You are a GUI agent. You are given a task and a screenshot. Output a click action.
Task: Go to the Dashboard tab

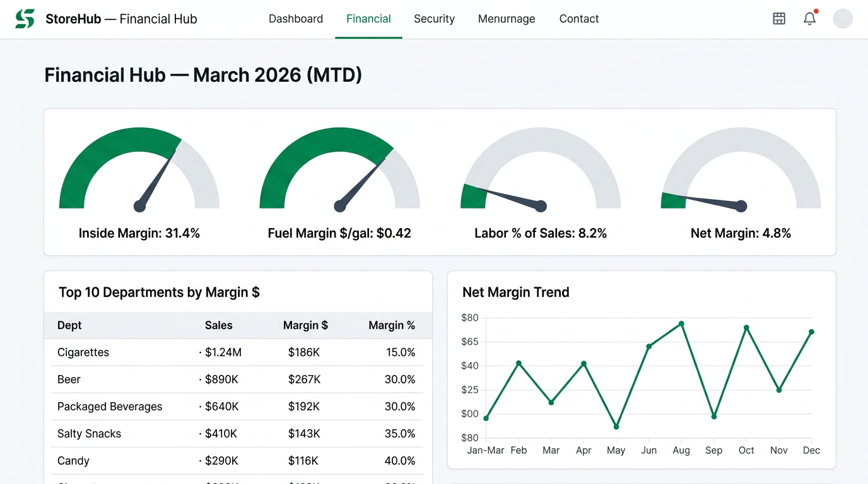(296, 19)
